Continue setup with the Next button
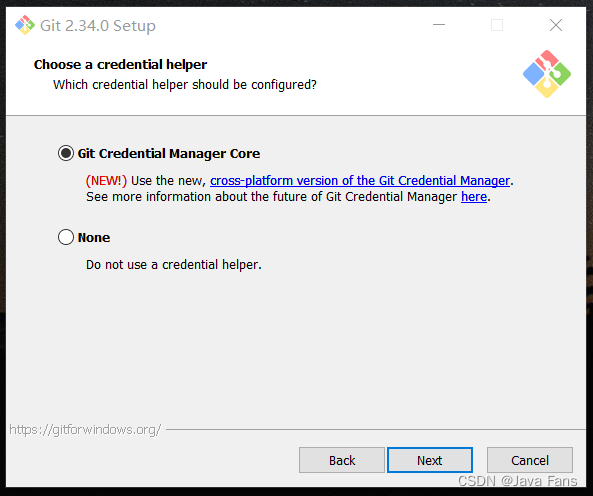The image size is (593, 496). (430, 460)
